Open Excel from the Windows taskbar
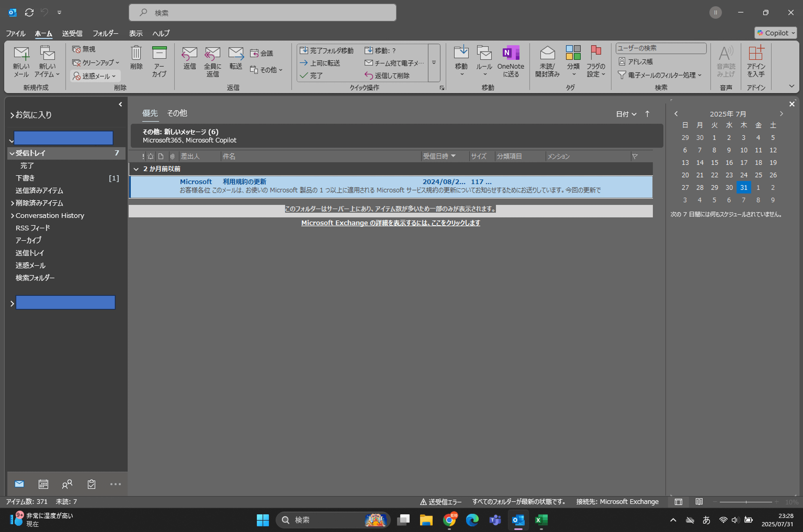Screen dimensions: 803x532 tap(541, 520)
